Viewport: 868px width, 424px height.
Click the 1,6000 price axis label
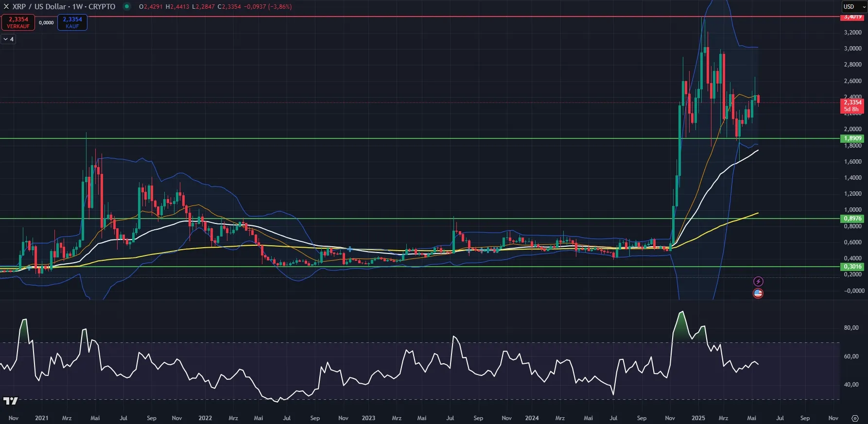(852, 162)
